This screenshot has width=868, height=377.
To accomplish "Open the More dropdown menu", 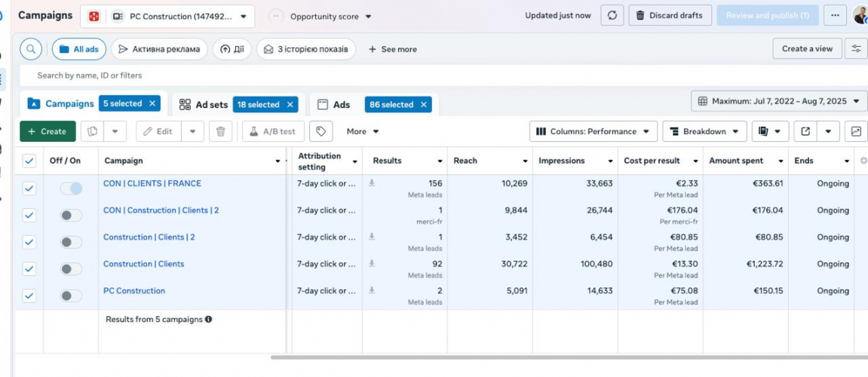I will click(x=363, y=131).
